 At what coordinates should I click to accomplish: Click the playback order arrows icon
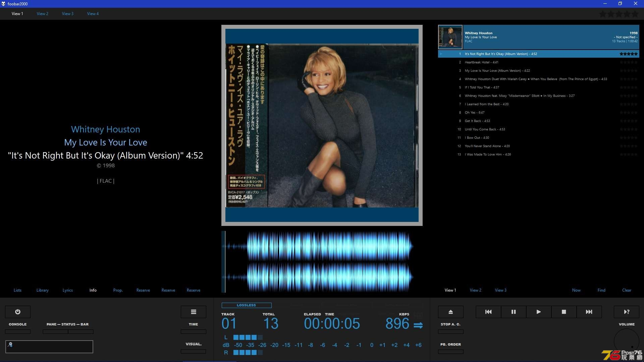pos(418,325)
